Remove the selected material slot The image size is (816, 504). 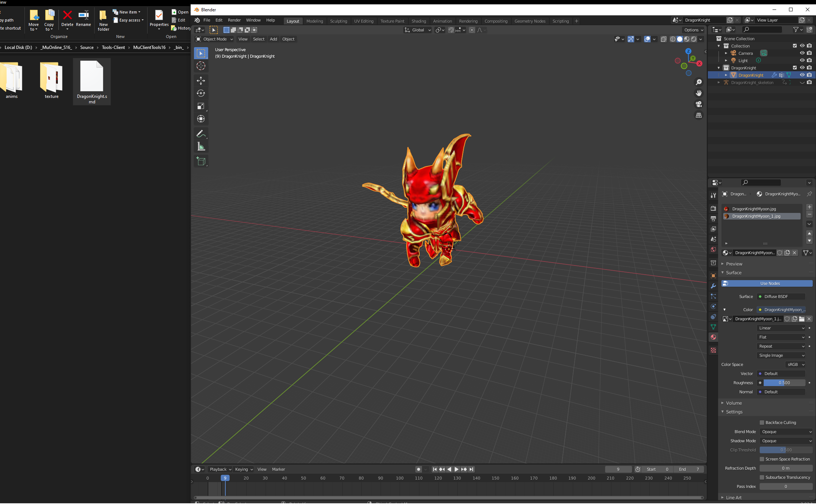(809, 214)
